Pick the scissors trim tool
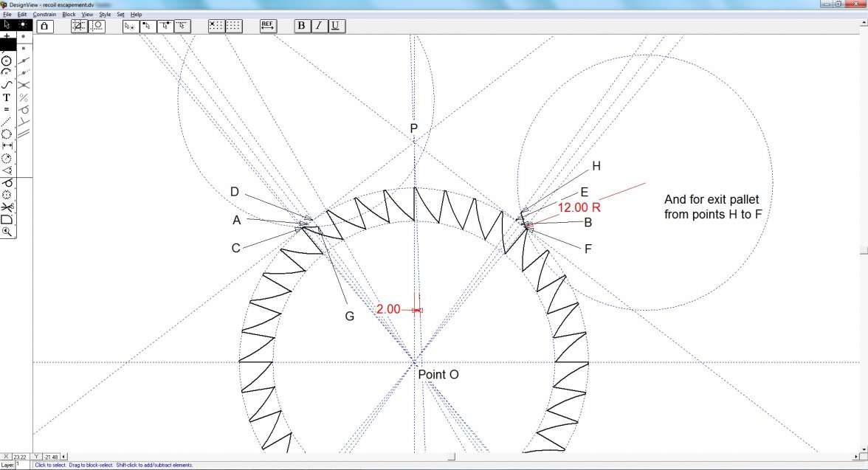 click(7, 207)
